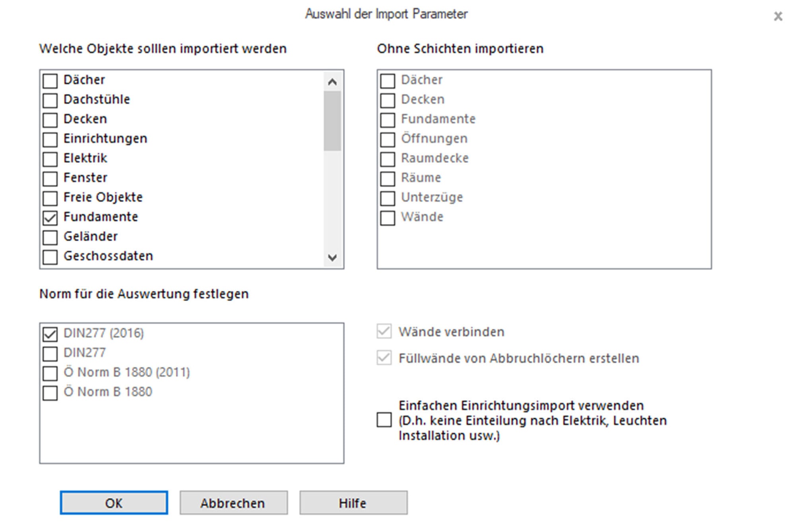Check the Elektrik option
The image size is (795, 532).
coord(49,159)
